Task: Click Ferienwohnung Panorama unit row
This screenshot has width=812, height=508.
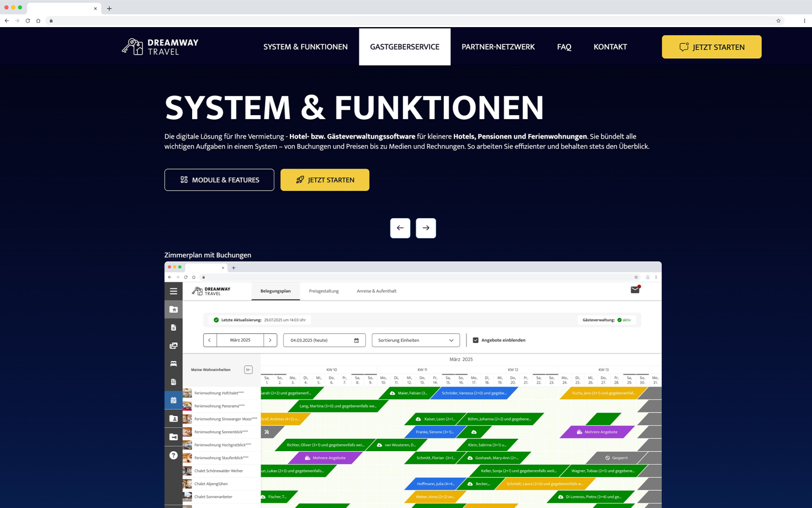Action: (x=221, y=406)
